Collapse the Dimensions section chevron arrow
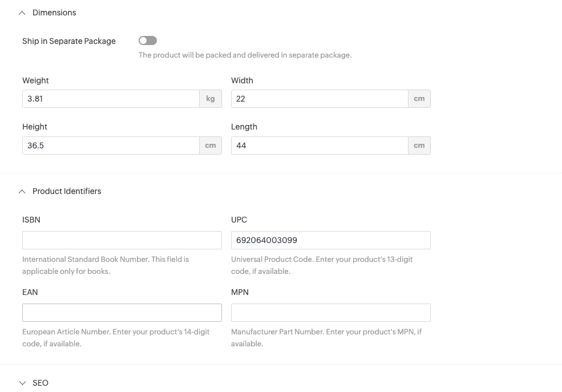 pos(22,13)
